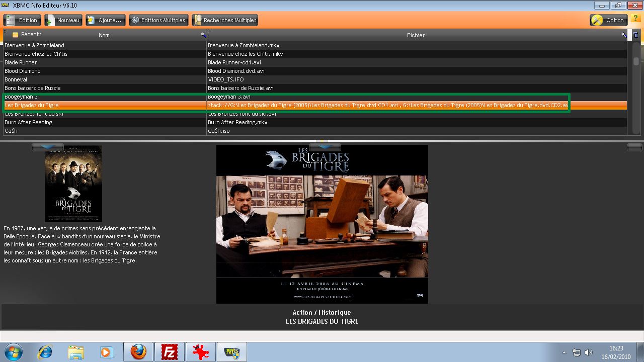Open the Option settings button
This screenshot has width=644, height=362.
pos(609,20)
